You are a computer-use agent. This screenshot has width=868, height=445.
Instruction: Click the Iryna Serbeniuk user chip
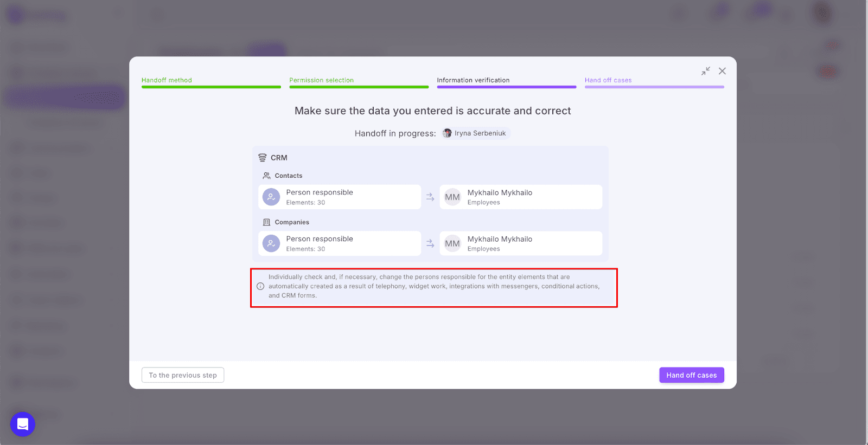475,133
